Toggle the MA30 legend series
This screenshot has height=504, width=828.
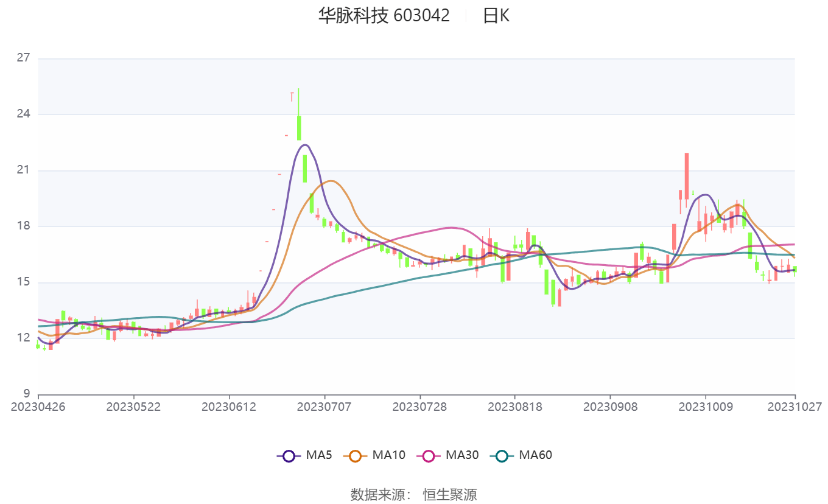pyautogui.click(x=447, y=455)
